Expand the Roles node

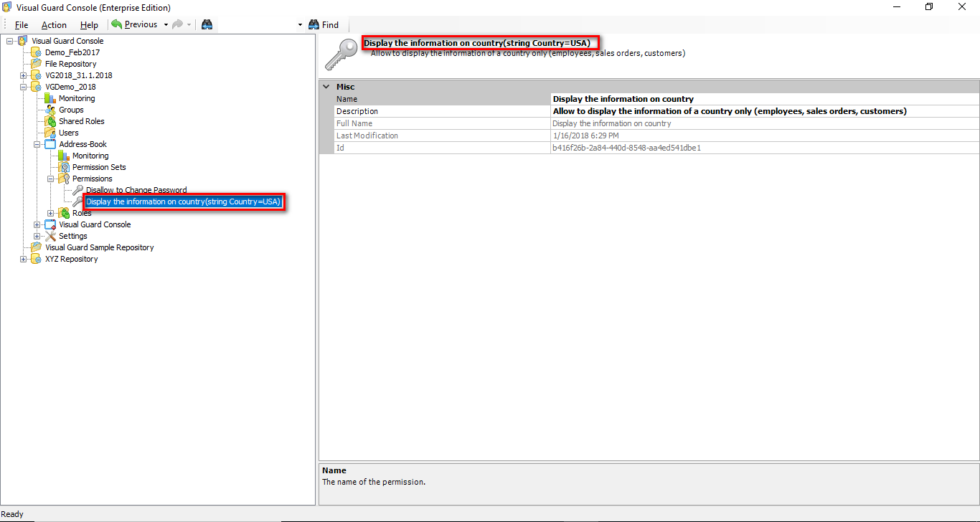point(50,212)
